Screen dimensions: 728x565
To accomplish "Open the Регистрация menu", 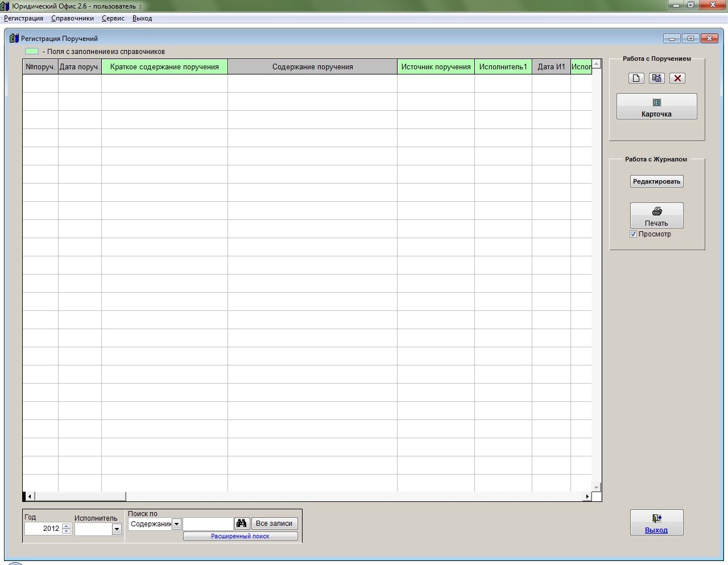I will [x=23, y=18].
